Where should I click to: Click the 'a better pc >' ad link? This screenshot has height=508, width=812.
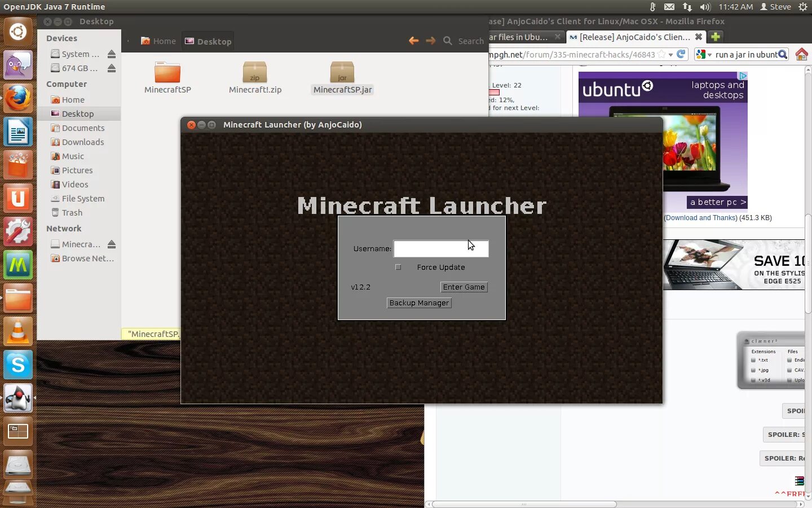(x=717, y=202)
